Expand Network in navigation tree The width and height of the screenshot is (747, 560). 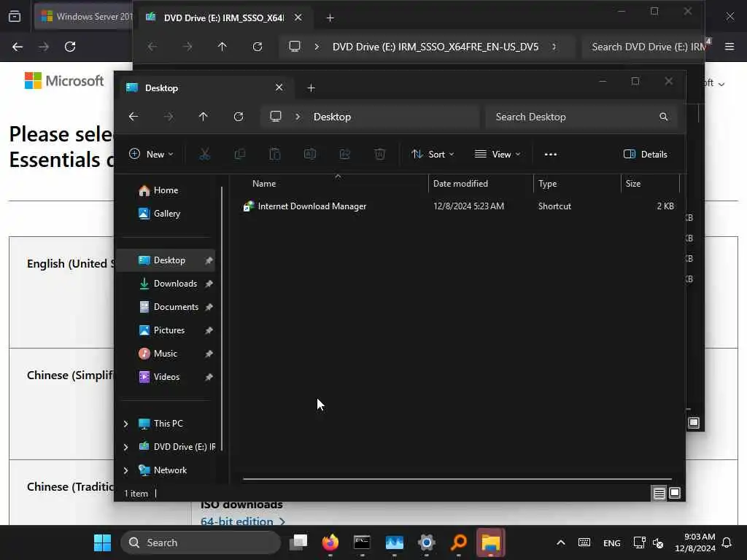125,470
